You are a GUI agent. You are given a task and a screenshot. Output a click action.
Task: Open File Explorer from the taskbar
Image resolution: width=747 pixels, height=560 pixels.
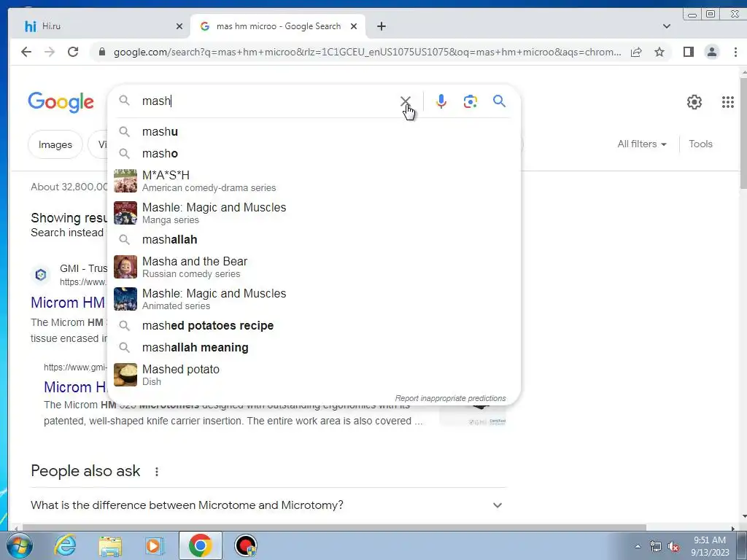[x=110, y=545]
